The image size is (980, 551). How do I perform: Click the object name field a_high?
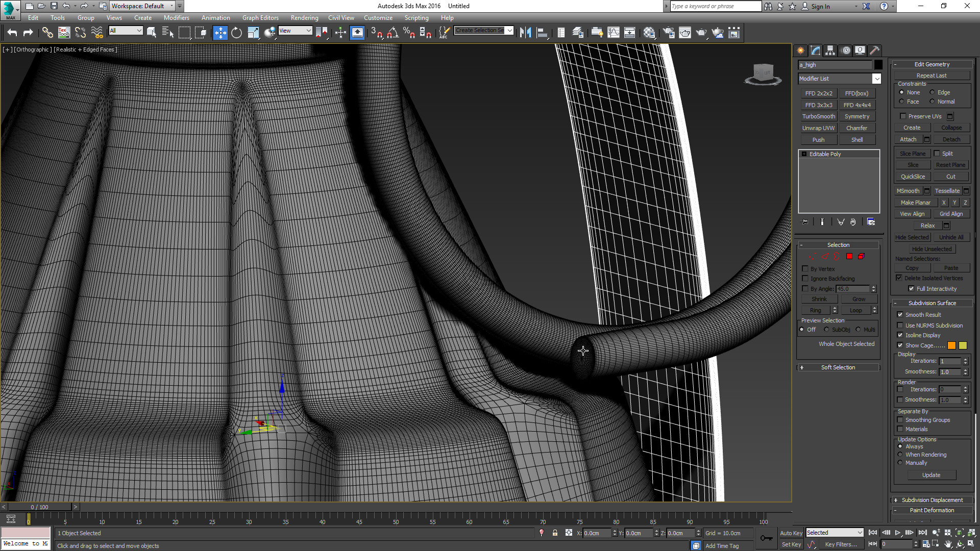click(x=835, y=65)
